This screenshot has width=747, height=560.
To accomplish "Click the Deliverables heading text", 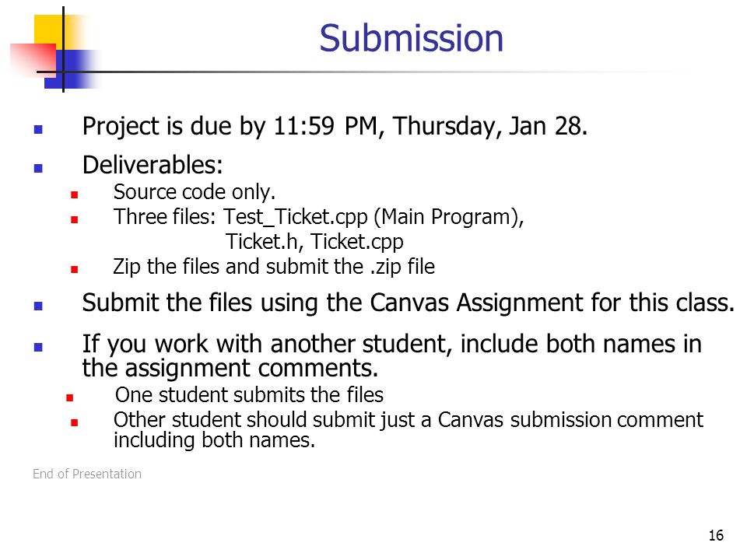I will click(x=153, y=165).
